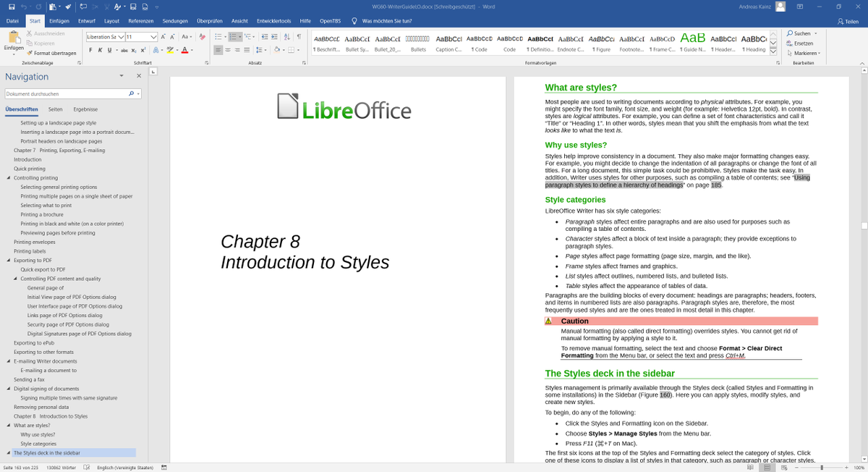Toggle underline formatting (U)
This screenshot has width=868, height=472.
click(x=109, y=50)
